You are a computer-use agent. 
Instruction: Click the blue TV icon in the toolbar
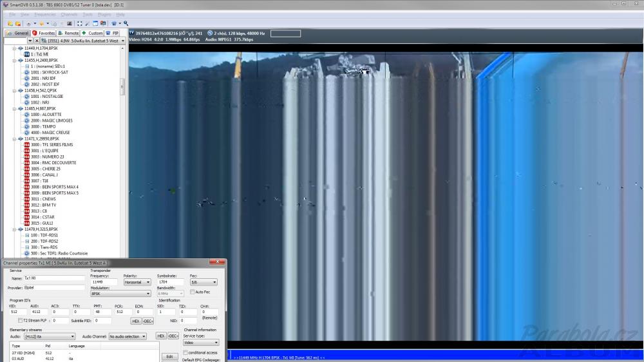coord(114,24)
